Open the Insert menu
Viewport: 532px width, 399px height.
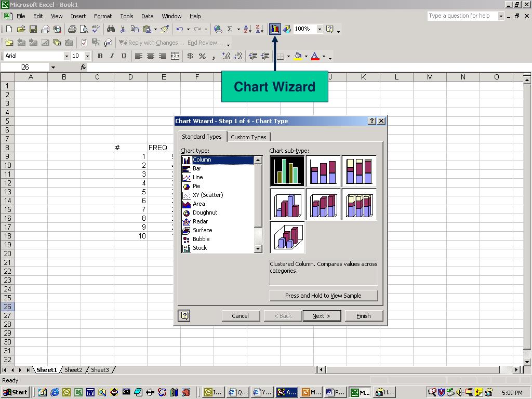point(78,16)
